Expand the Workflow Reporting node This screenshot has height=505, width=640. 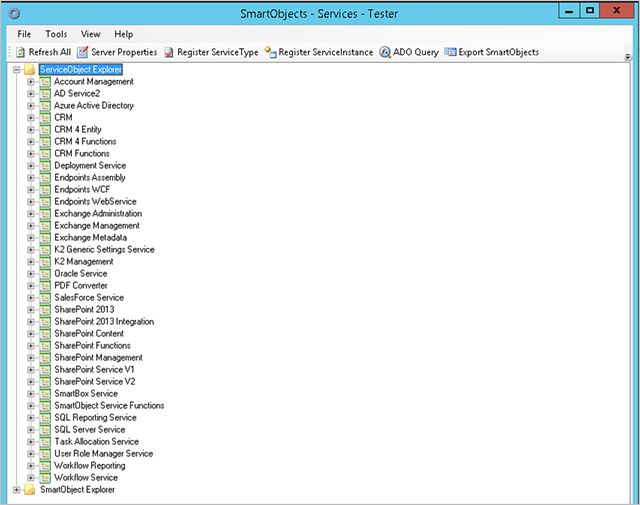point(31,466)
